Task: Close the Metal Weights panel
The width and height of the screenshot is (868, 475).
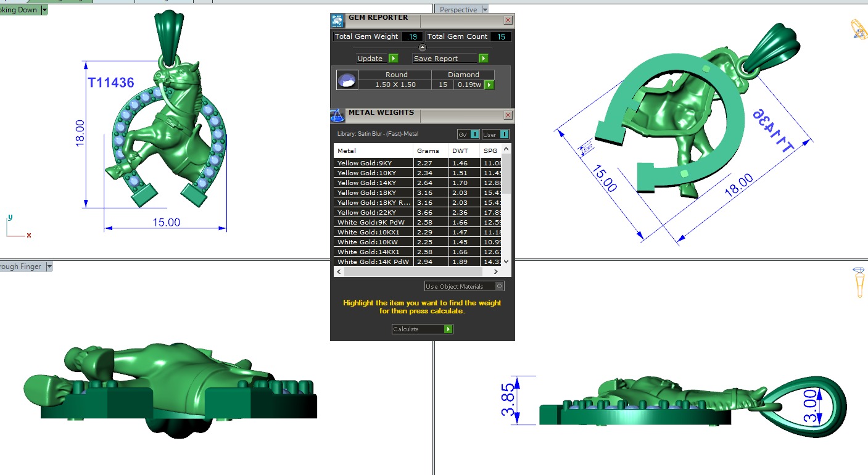Action: click(x=508, y=115)
